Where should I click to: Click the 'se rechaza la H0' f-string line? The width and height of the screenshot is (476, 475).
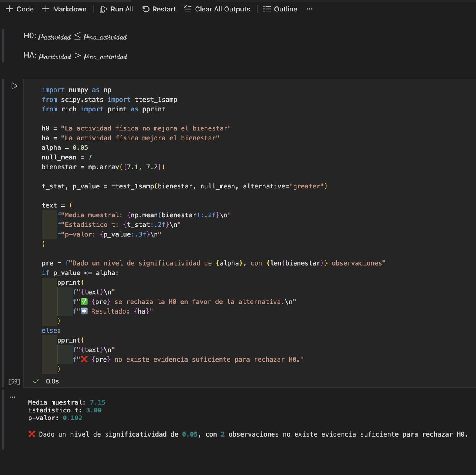(184, 302)
